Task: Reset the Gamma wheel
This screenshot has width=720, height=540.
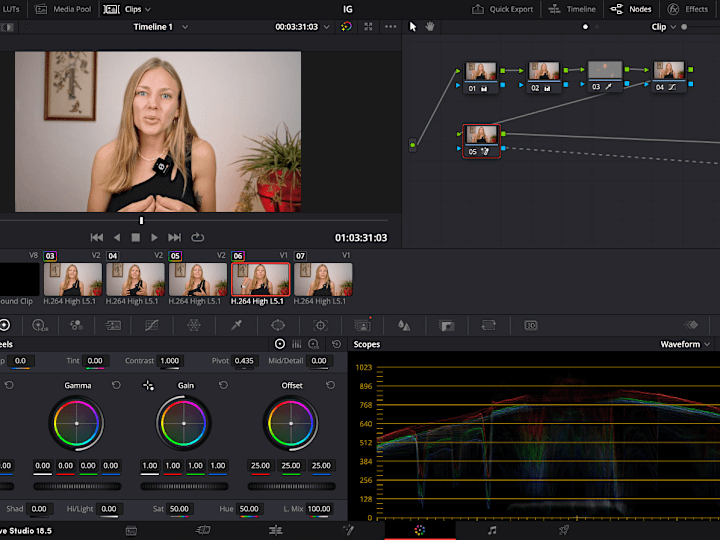Action: 116,385
